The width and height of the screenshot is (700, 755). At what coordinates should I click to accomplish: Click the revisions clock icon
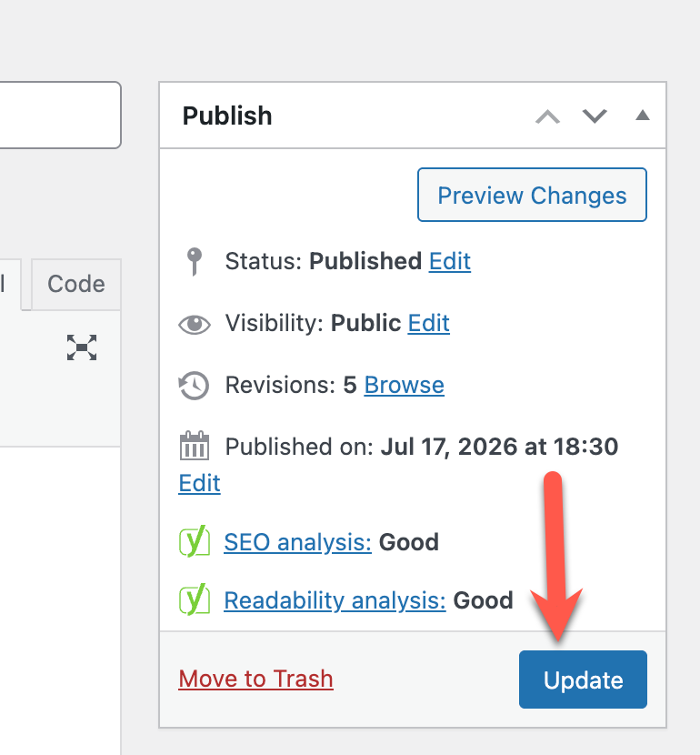point(194,385)
